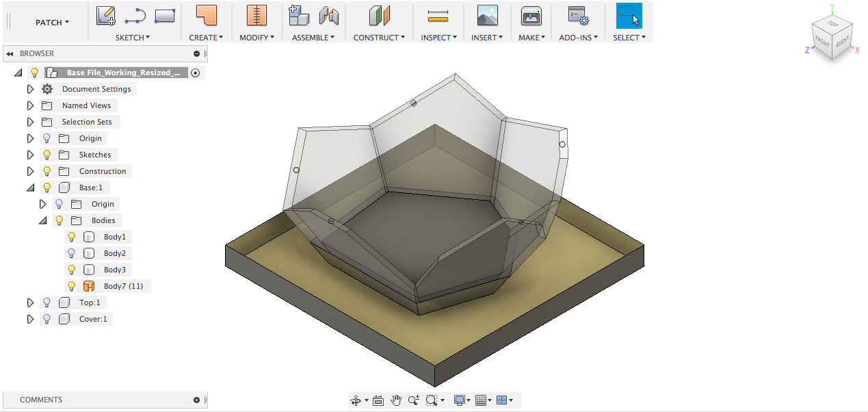868x412 pixels.
Task: Click the Insert image icon
Action: point(487,15)
